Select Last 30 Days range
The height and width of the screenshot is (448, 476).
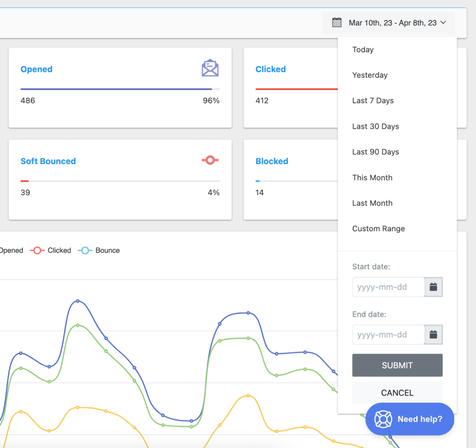click(x=376, y=126)
